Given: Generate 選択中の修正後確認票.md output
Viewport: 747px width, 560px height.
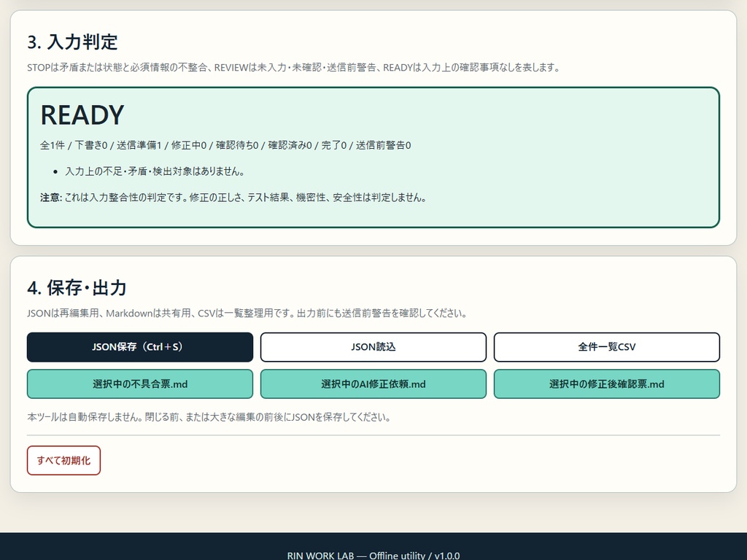Looking at the screenshot, I should (x=606, y=384).
